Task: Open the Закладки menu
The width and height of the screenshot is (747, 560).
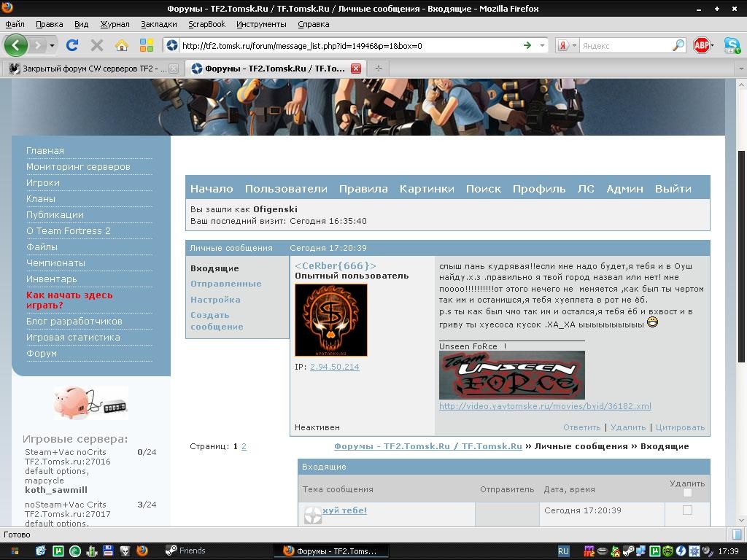Action: point(158,24)
